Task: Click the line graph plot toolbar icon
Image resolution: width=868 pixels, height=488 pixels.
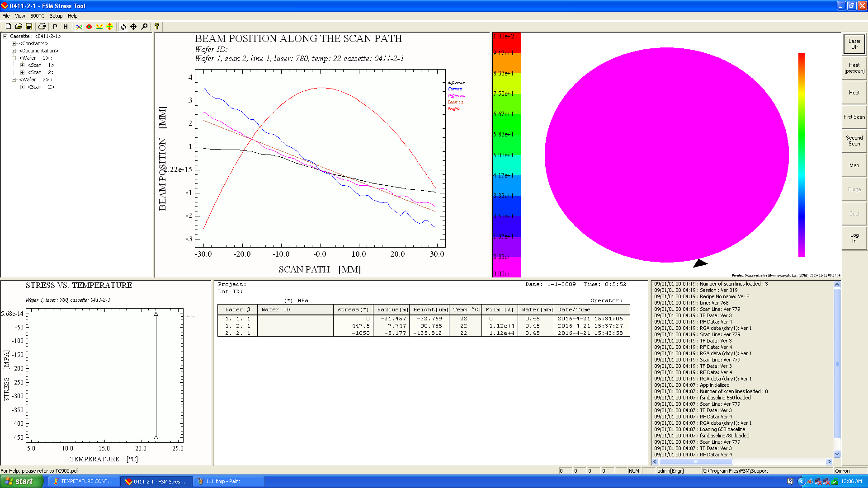Action: tap(79, 27)
